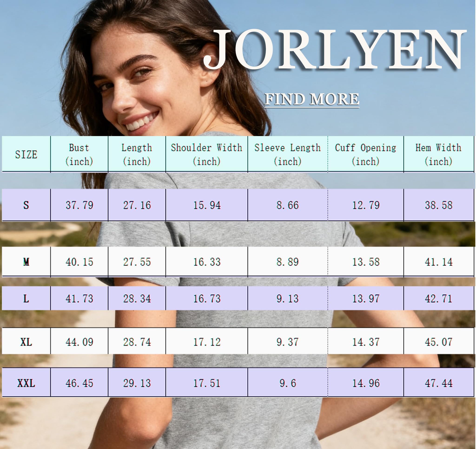Select the S size row label
476x449 pixels.
point(26,205)
